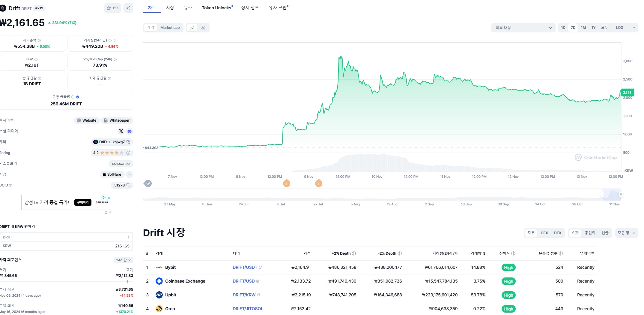This screenshot has width=644, height=315.
Task: Click the chart history clock icon
Action: [148, 183]
